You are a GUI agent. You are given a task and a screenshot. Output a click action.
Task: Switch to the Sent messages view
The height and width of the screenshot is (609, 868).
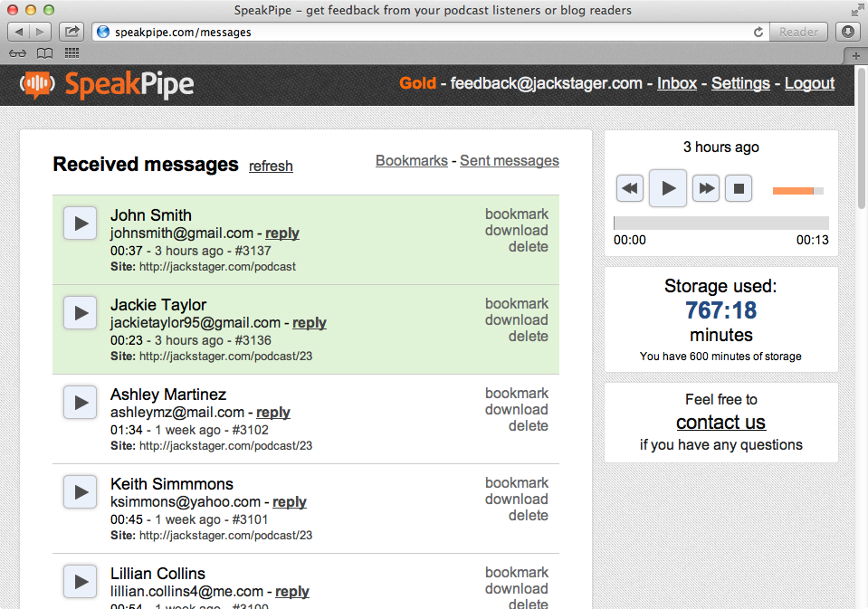pos(509,160)
